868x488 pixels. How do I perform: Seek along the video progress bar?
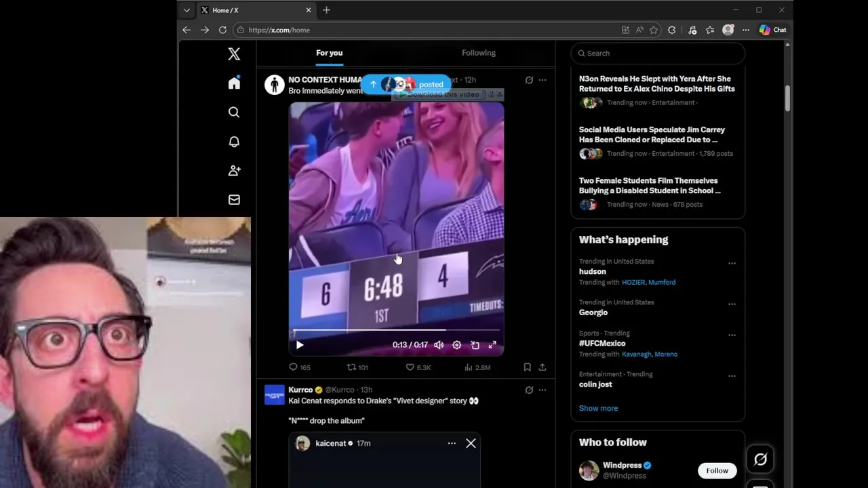396,330
